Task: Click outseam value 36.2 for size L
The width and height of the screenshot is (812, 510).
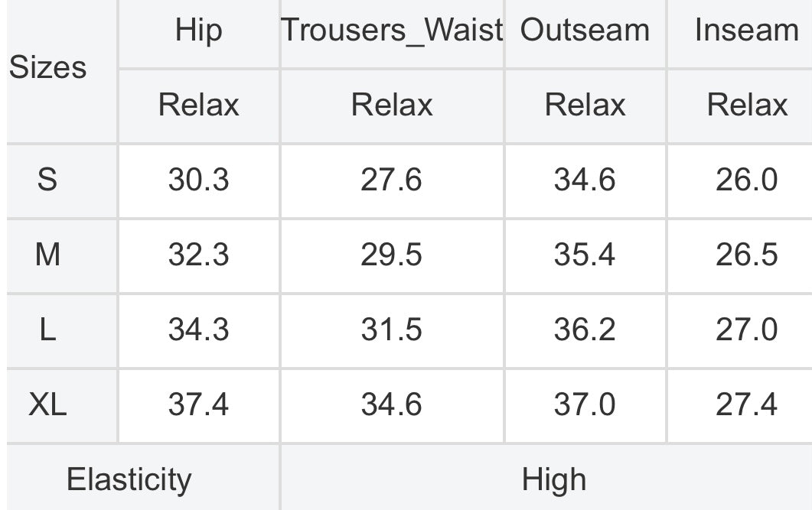Action: pos(585,330)
